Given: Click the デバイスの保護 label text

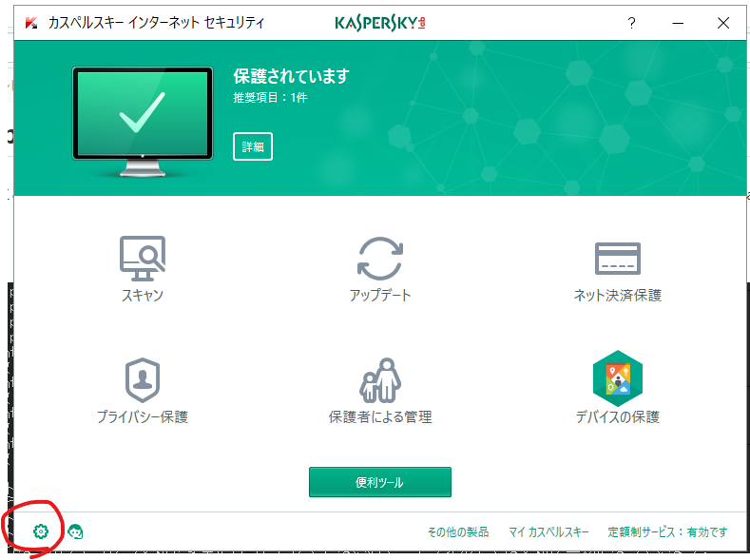Looking at the screenshot, I should 618,416.
